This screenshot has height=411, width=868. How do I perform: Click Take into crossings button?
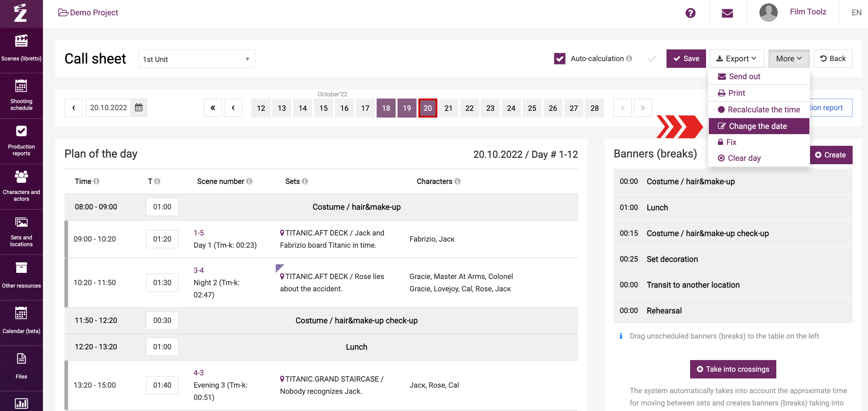(732, 369)
